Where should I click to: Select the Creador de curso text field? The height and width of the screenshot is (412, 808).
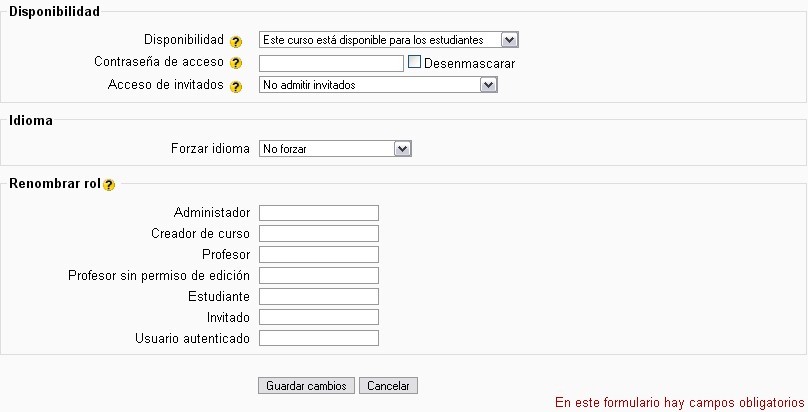(318, 233)
